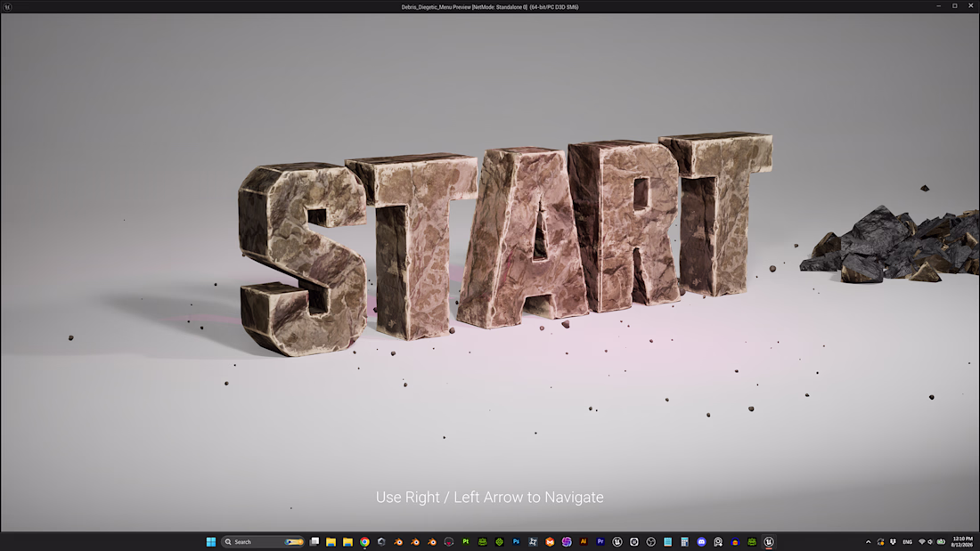Open the Notepad icon on the taskbar
This screenshot has height=551, width=980.
[667, 541]
